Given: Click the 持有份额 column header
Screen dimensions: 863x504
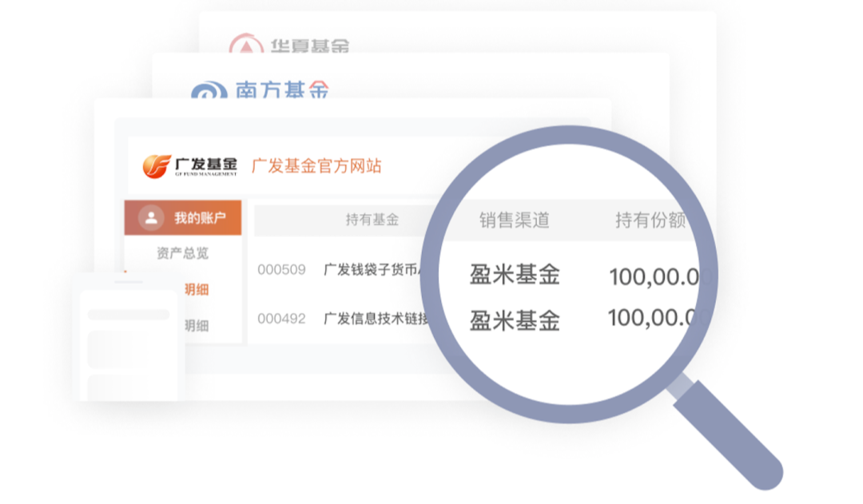Looking at the screenshot, I should tap(650, 220).
